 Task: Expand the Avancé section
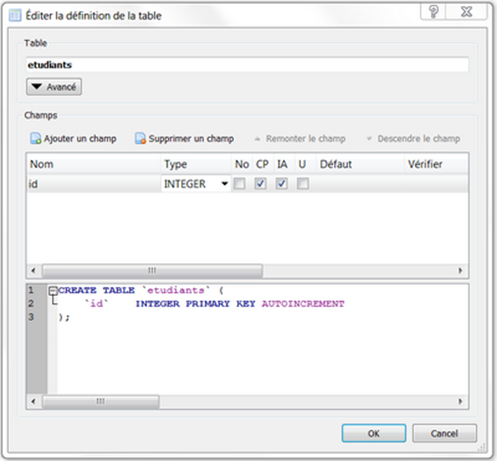pyautogui.click(x=54, y=87)
